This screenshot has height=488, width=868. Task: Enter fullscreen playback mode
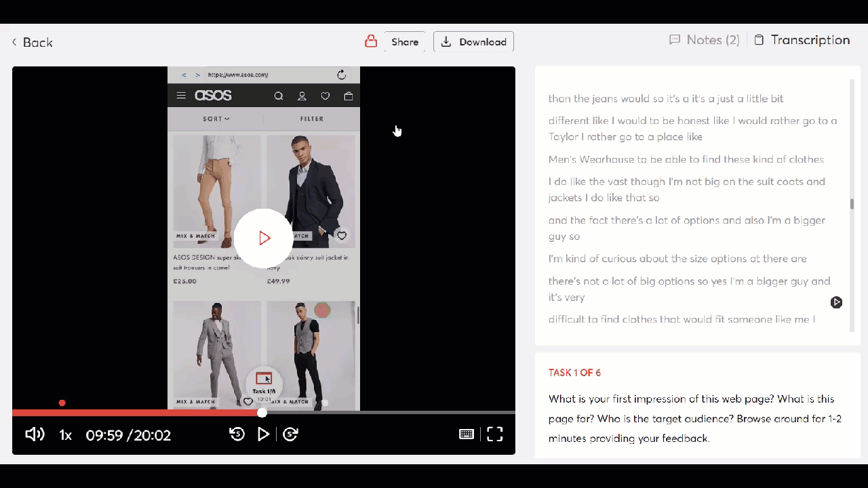tap(494, 434)
